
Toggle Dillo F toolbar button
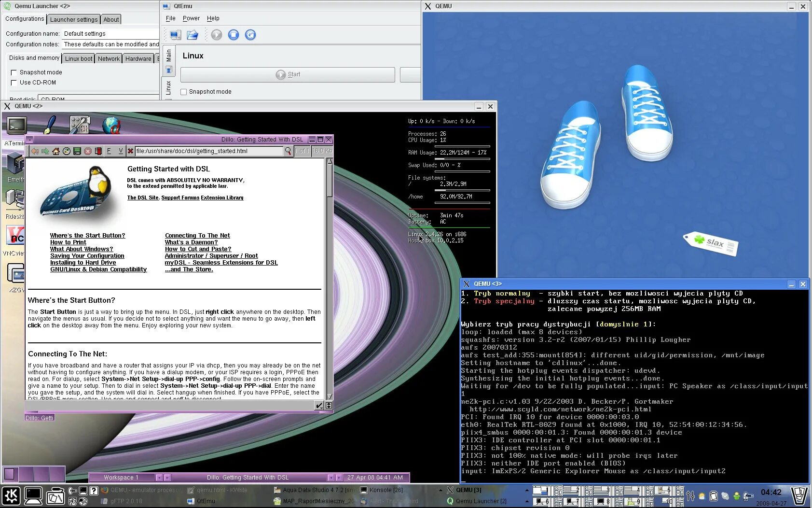(x=109, y=151)
